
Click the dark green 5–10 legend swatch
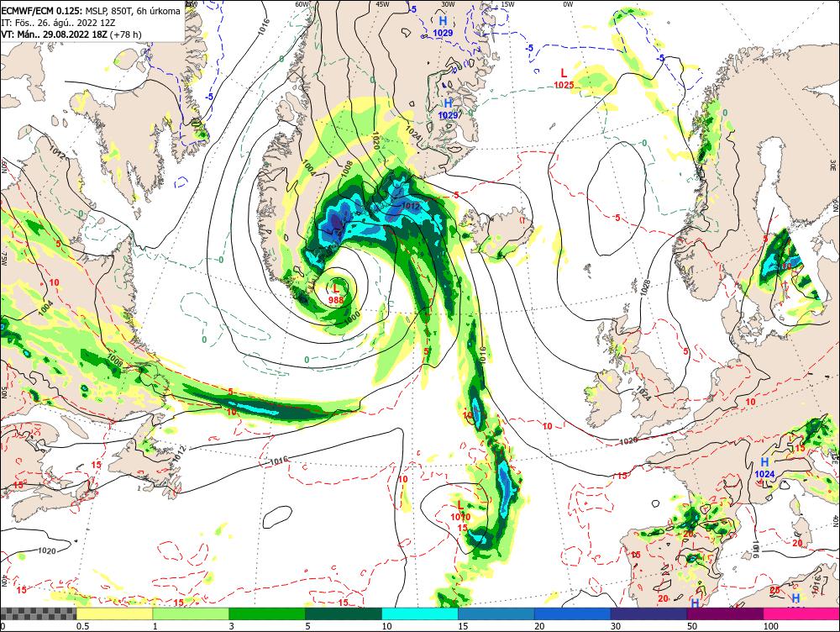point(344,614)
